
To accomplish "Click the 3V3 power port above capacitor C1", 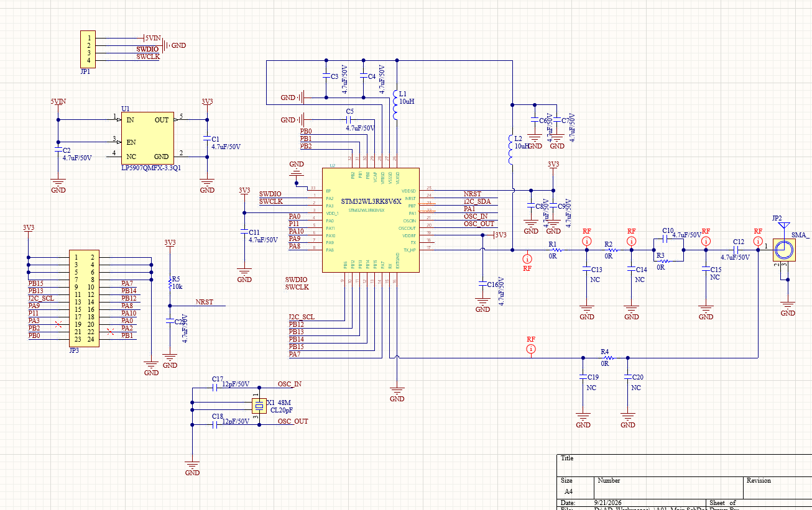I will point(207,103).
